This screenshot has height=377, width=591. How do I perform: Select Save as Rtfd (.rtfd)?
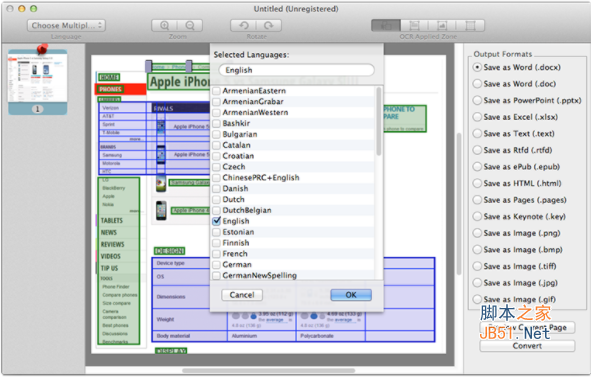point(477,150)
